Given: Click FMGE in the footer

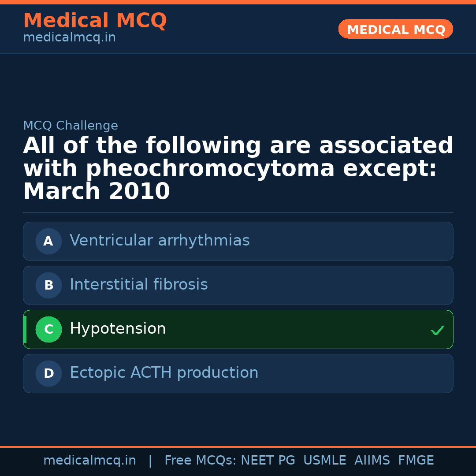Looking at the screenshot, I should (416, 461).
